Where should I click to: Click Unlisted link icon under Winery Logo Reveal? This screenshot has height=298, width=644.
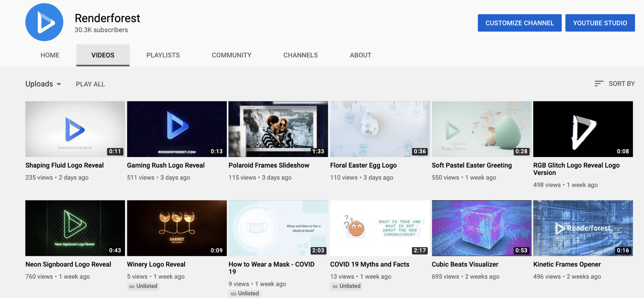[132, 286]
